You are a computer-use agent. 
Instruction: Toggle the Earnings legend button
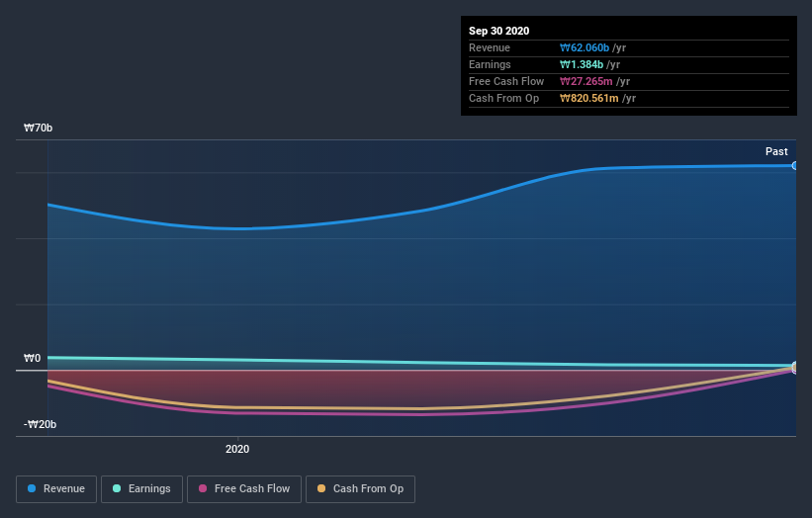click(141, 489)
